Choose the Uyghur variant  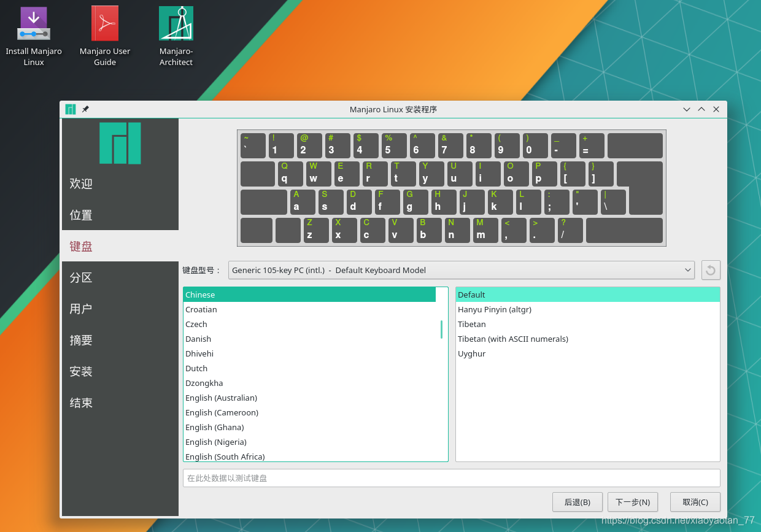[587, 353]
